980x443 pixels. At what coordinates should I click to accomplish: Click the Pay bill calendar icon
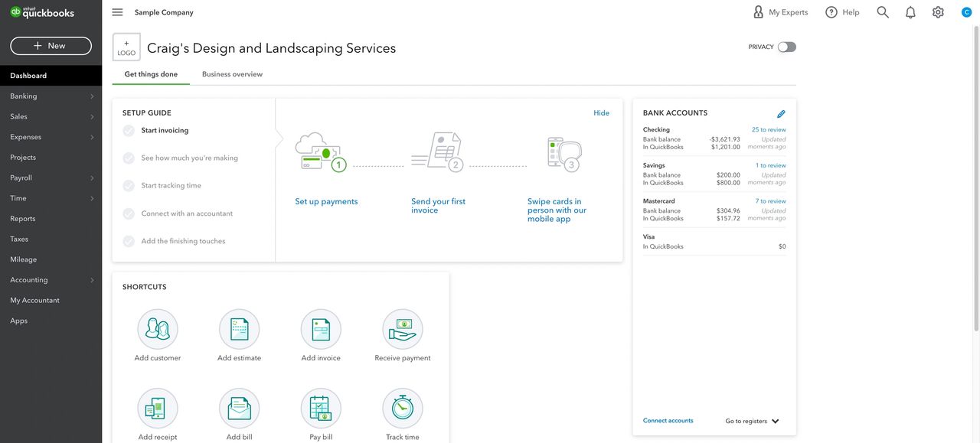(321, 409)
